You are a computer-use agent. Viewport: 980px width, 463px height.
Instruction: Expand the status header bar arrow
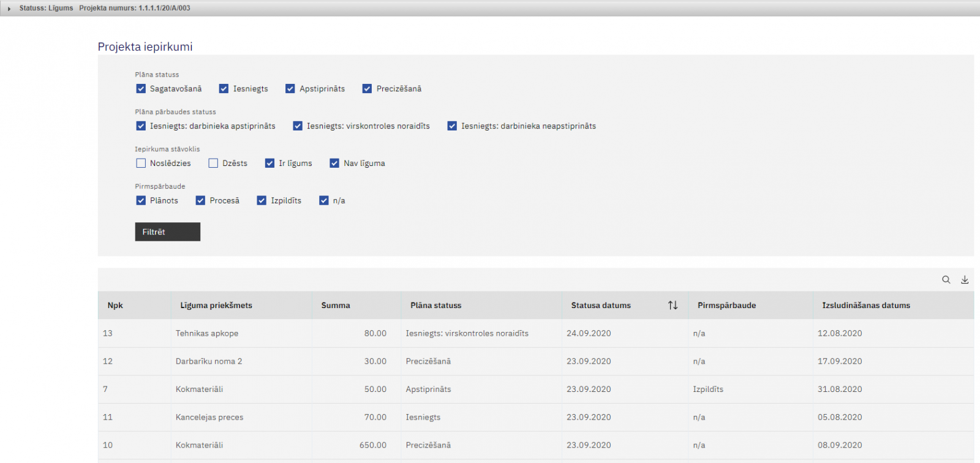(x=9, y=9)
